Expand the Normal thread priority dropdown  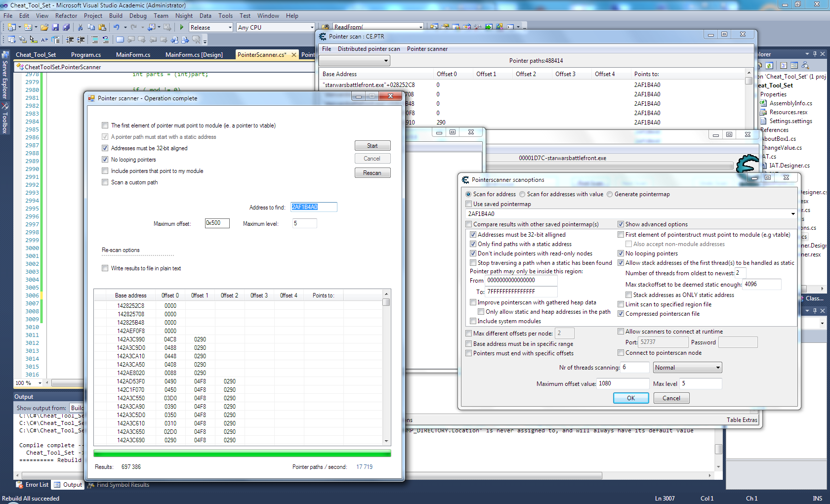pos(718,368)
